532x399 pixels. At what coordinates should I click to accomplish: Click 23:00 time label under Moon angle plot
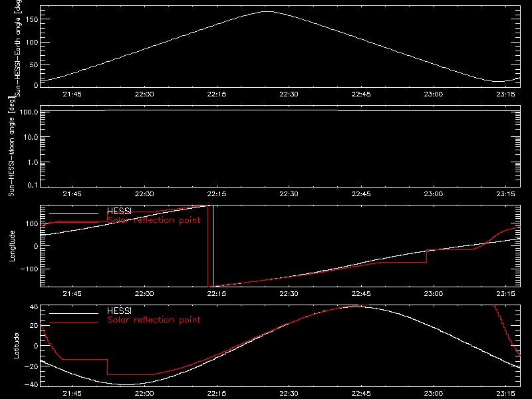[x=434, y=194]
